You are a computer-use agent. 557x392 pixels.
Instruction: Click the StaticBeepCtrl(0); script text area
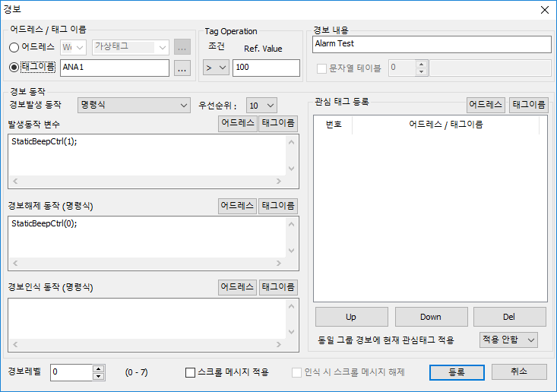tap(147, 237)
